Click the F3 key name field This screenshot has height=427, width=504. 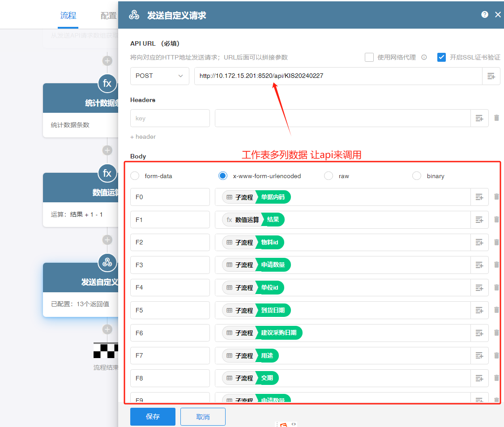(170, 265)
